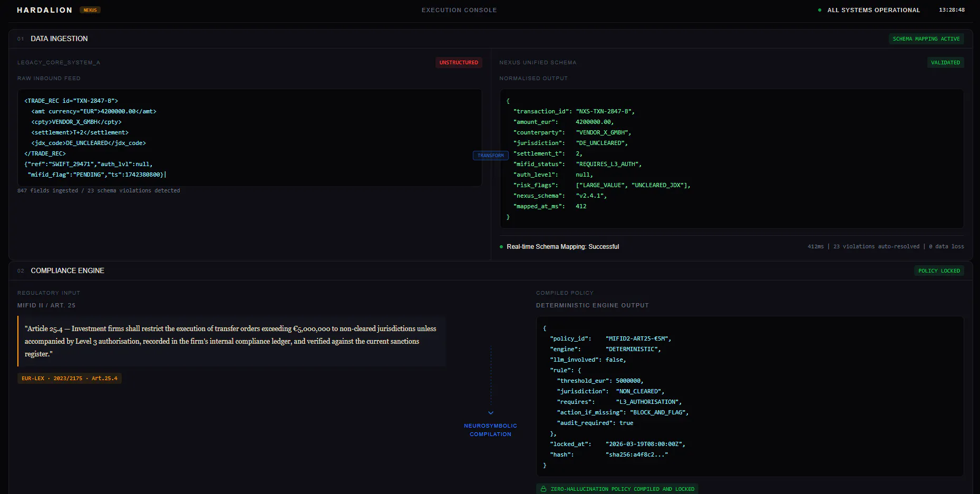Click the SWIFT_29471 ref line
The height and width of the screenshot is (494, 980).
tap(89, 164)
